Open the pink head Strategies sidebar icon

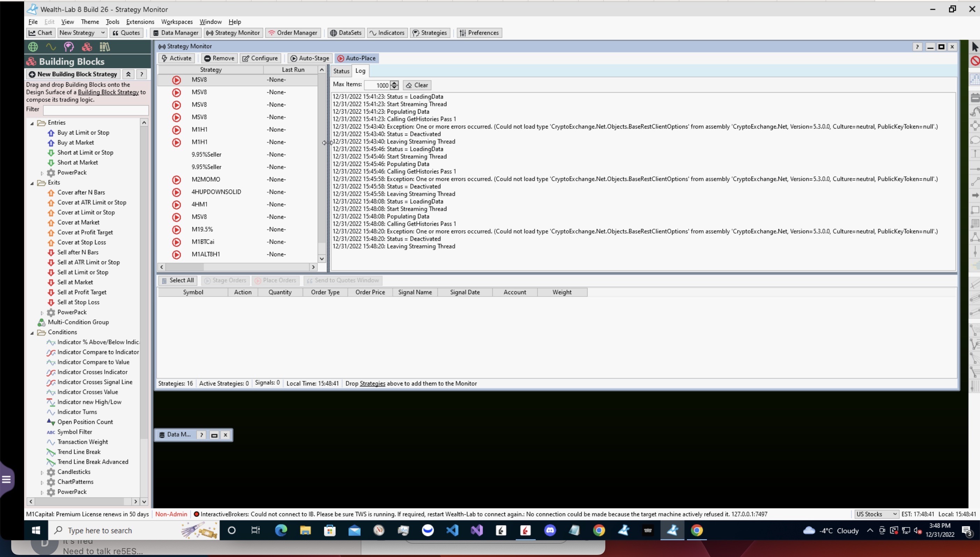(x=69, y=47)
